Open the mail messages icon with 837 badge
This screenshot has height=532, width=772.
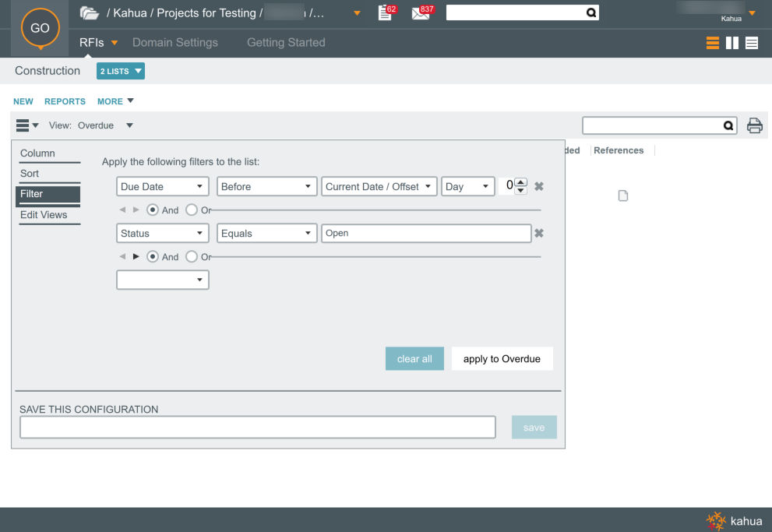tap(421, 13)
